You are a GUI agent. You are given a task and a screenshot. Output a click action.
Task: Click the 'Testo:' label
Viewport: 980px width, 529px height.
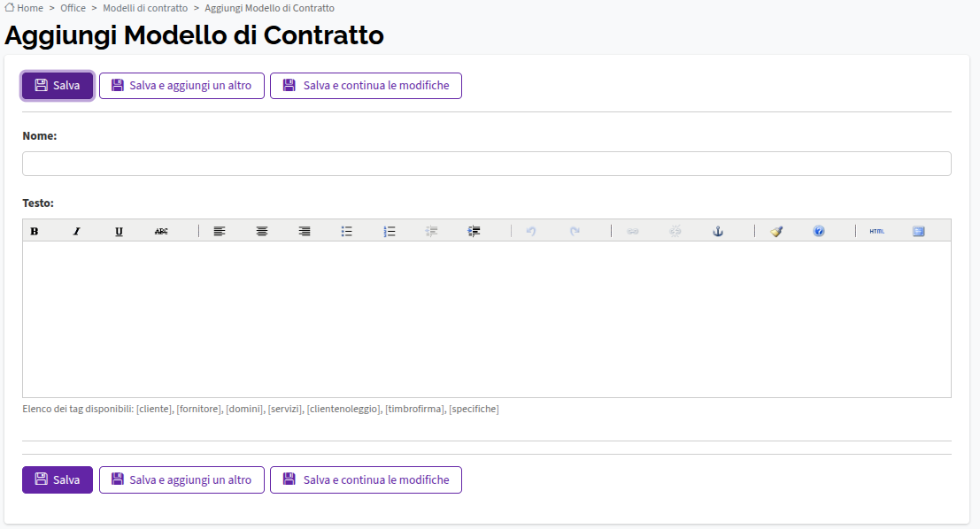pos(38,203)
